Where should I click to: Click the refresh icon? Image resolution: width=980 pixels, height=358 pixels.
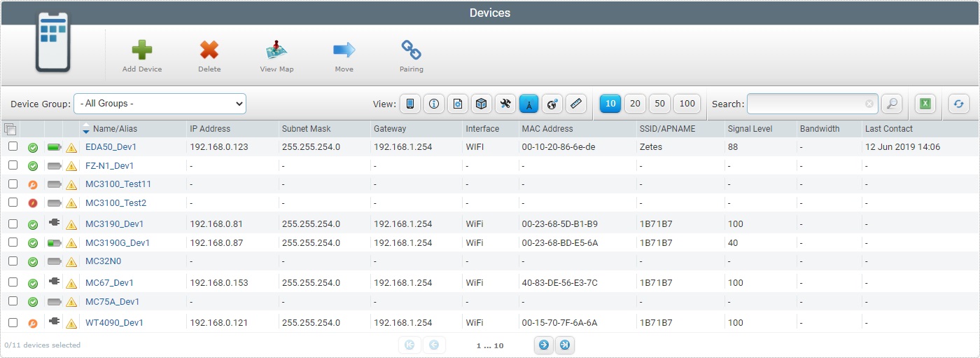[x=958, y=104]
